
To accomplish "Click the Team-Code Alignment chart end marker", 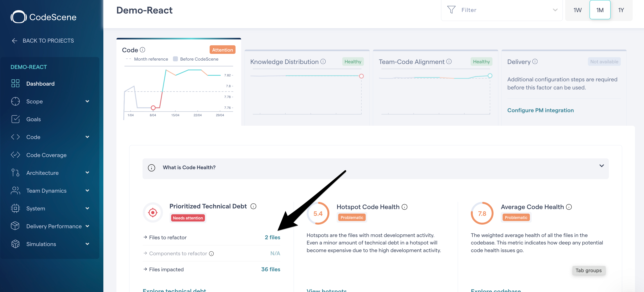I will coord(490,75).
